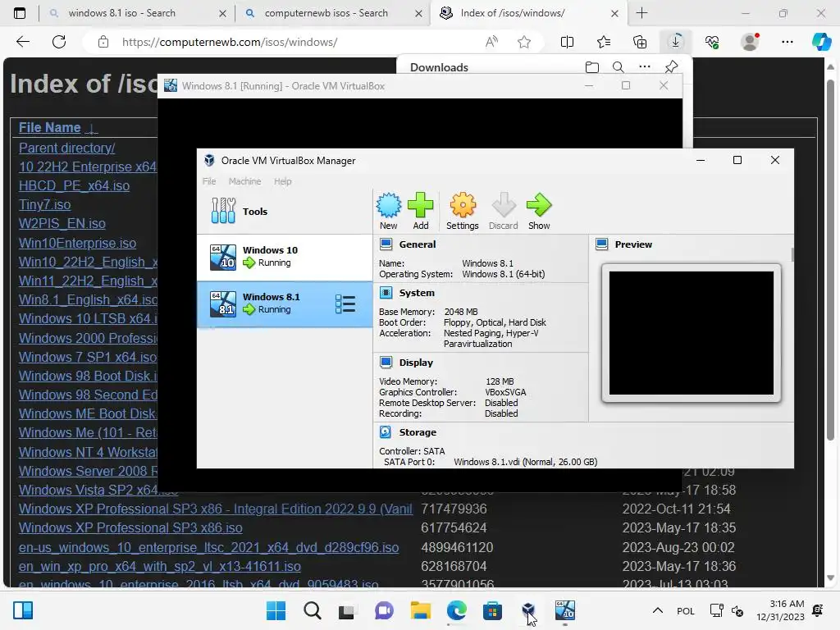Open the Windows 10 VM window taskbar icon
Screen dimensions: 840x630
pyautogui.click(x=564, y=610)
